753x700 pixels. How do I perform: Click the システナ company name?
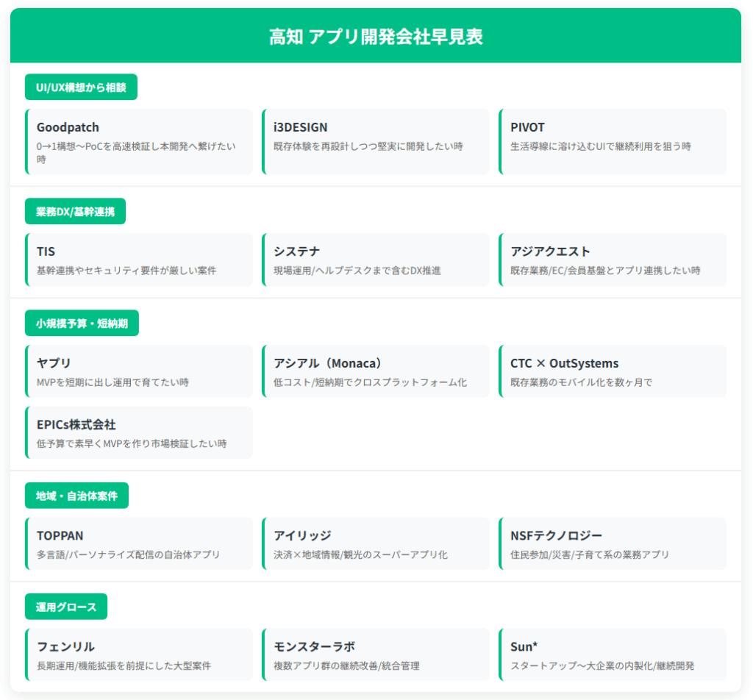297,251
